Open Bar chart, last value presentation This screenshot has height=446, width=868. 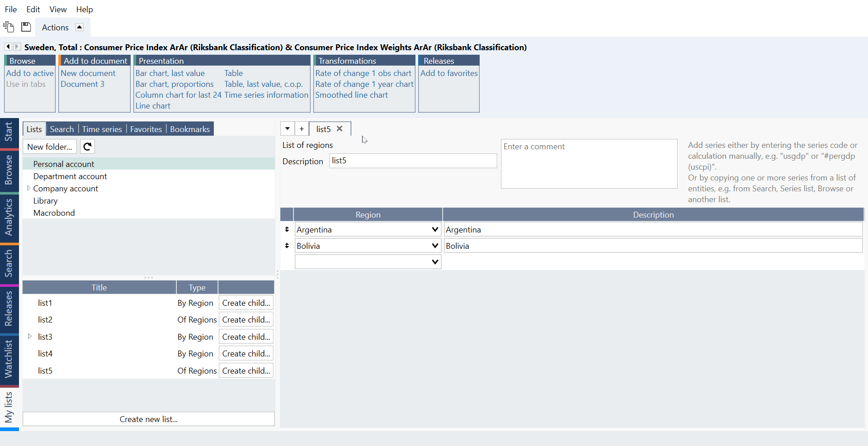(x=170, y=73)
